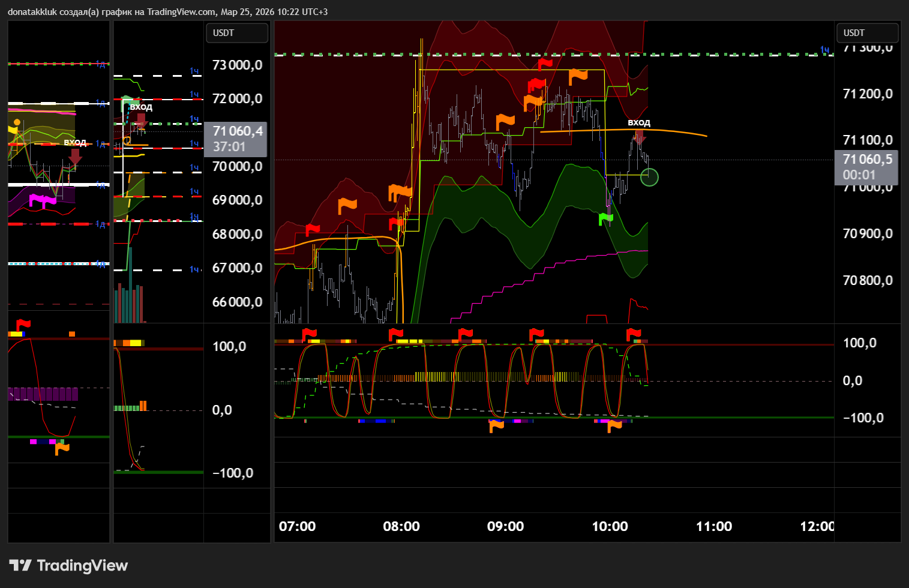Open the USDT currency selector on right scale
Image resolution: width=909 pixels, height=588 pixels.
coord(867,33)
